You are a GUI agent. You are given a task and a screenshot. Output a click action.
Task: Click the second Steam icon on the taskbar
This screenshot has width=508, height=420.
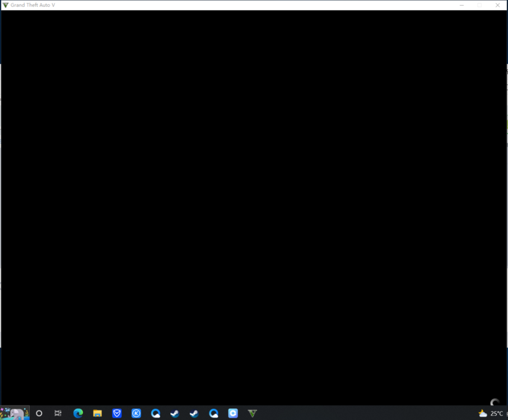coord(194,413)
